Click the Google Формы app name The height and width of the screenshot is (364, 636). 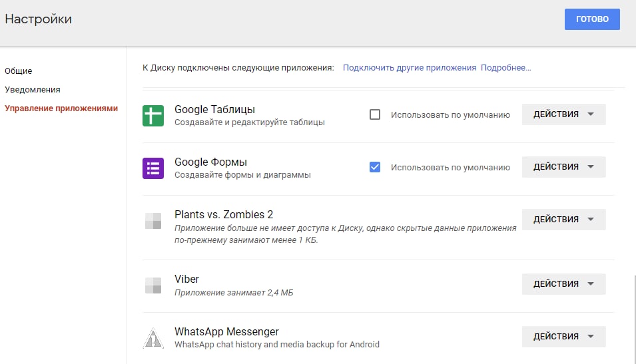pyautogui.click(x=210, y=162)
